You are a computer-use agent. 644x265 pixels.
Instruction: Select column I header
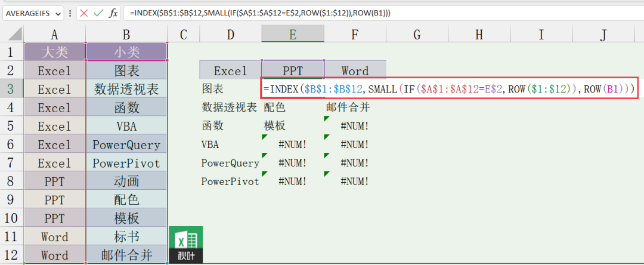point(541,34)
